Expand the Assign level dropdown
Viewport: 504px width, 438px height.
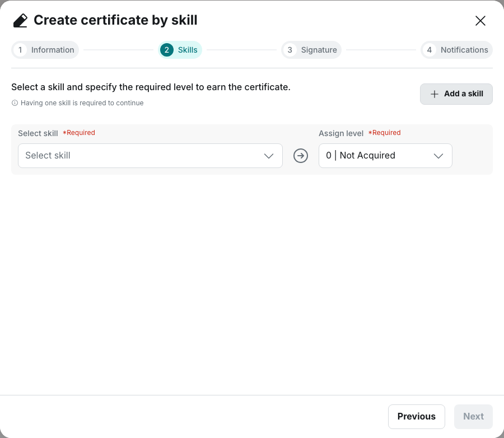point(385,156)
